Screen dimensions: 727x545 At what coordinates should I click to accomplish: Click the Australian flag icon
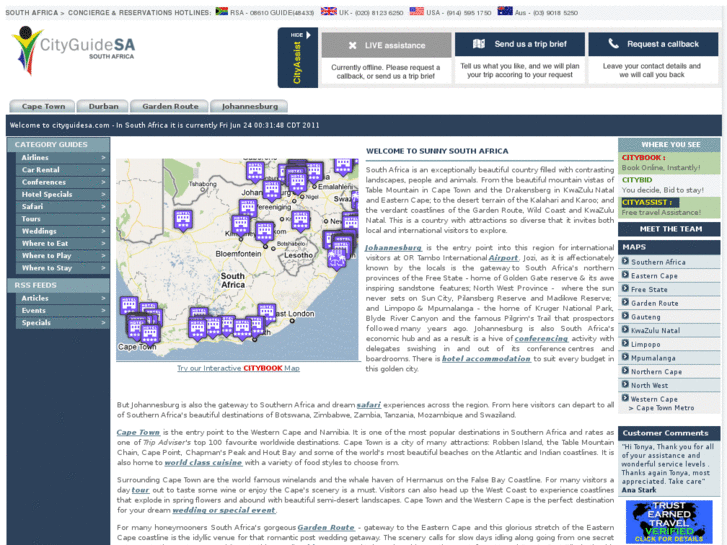pyautogui.click(x=505, y=11)
